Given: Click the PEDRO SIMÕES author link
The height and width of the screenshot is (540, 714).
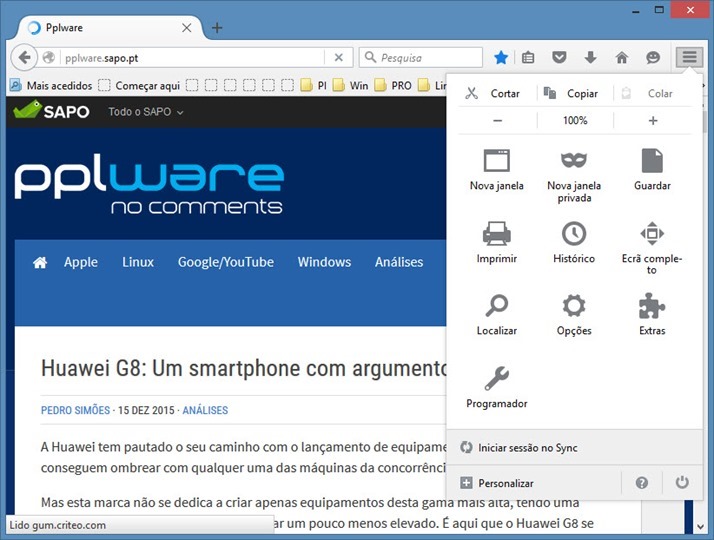Looking at the screenshot, I should coord(76,410).
